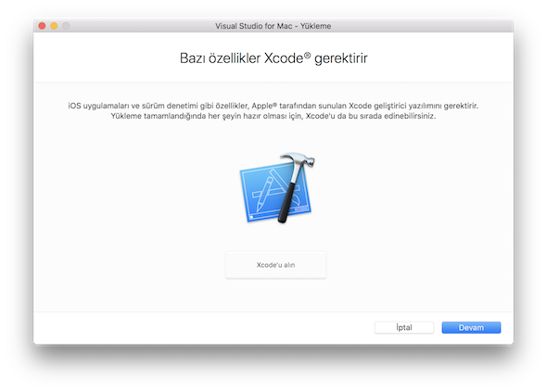Close the installer with the red button
The image size is (547, 392).
click(x=43, y=26)
